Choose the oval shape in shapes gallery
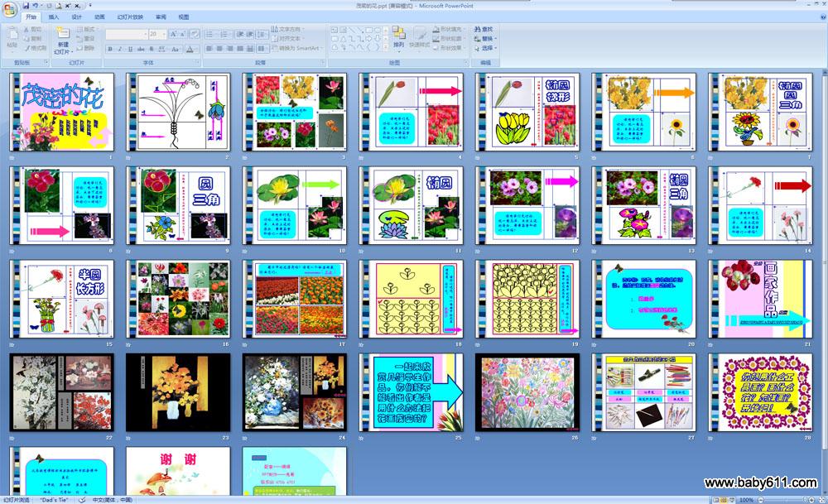This screenshot has height=504, width=828. pos(378,30)
